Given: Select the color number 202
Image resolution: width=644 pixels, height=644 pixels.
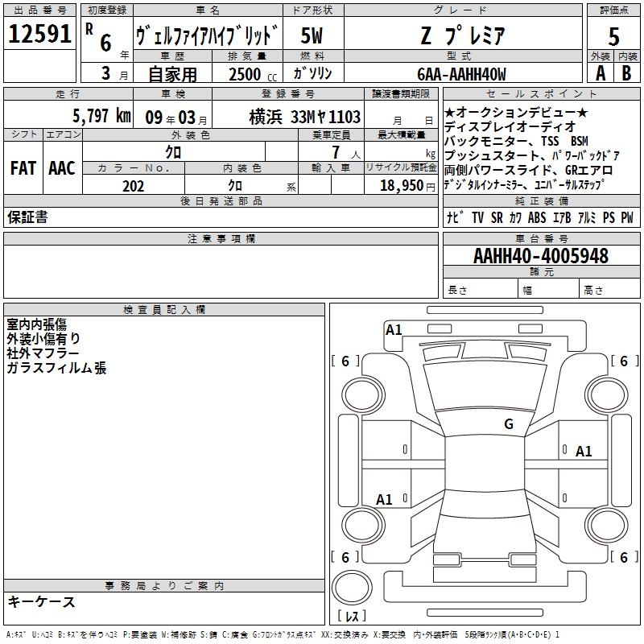Looking at the screenshot, I should pyautogui.click(x=133, y=186).
